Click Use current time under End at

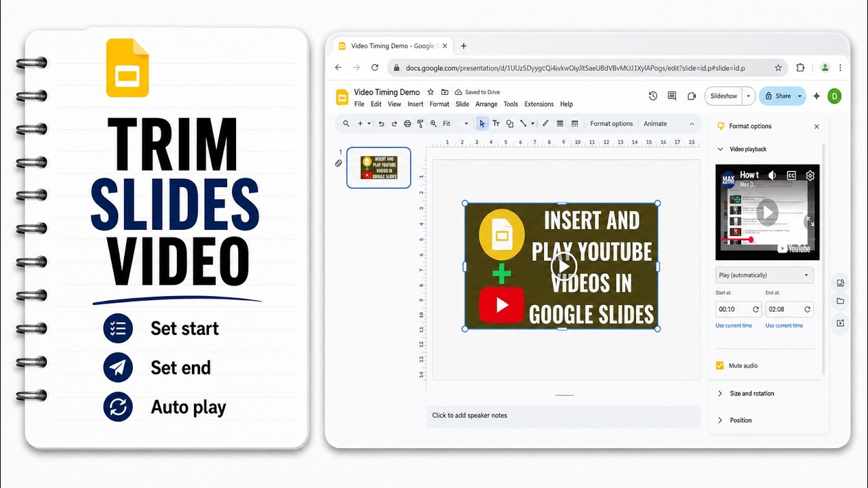tap(784, 326)
